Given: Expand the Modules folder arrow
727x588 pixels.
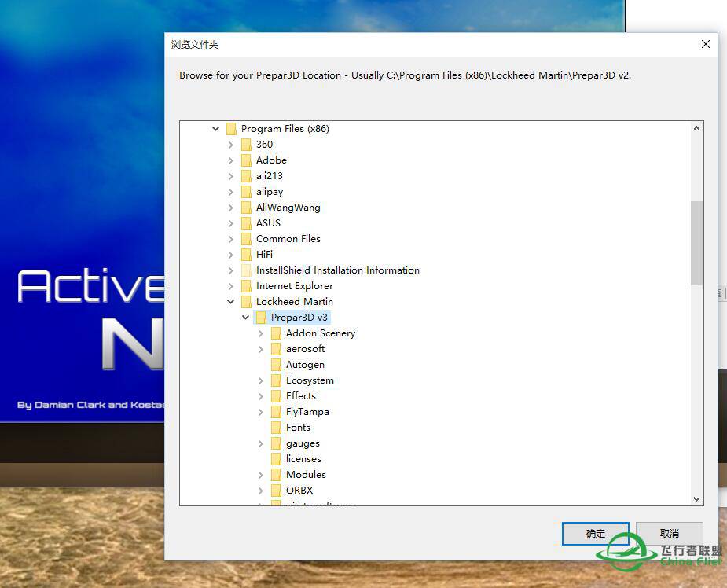Looking at the screenshot, I should (261, 475).
